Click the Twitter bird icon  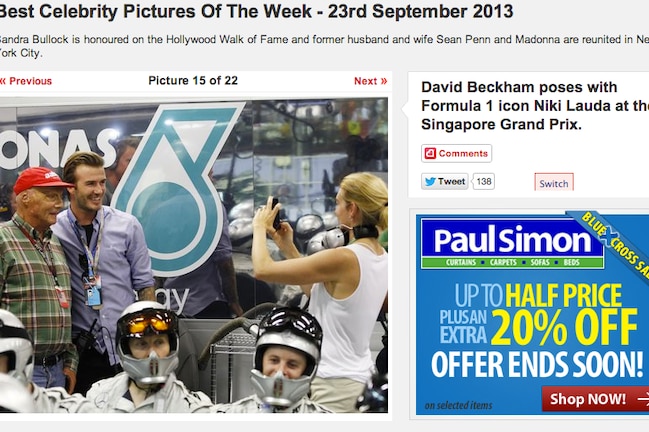pyautogui.click(x=430, y=182)
